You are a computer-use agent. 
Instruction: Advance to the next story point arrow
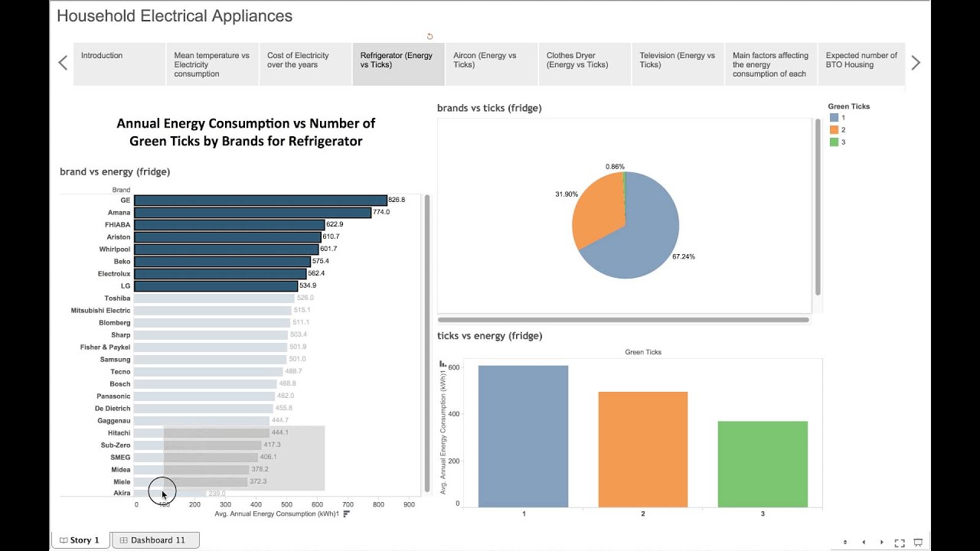(x=916, y=64)
